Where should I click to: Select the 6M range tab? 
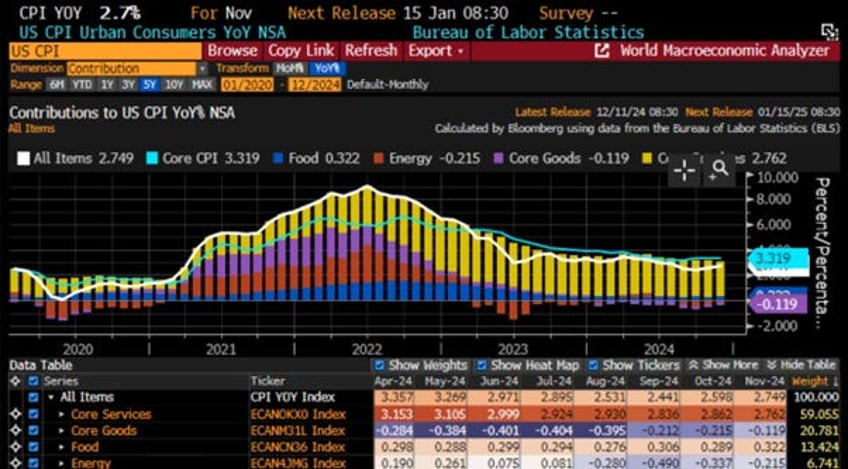(56, 85)
